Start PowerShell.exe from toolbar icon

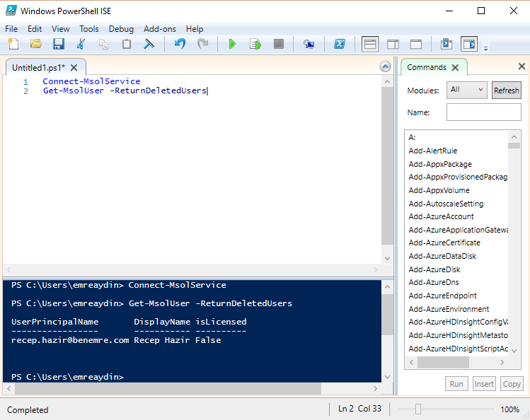click(x=340, y=44)
